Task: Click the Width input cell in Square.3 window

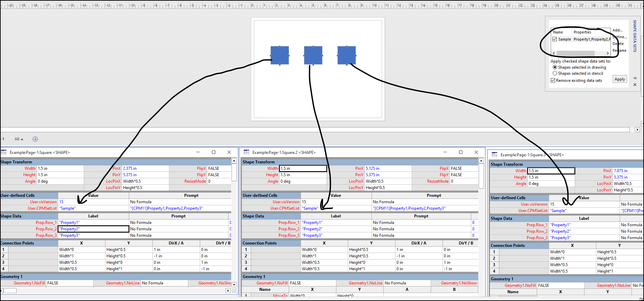Action: (551, 171)
